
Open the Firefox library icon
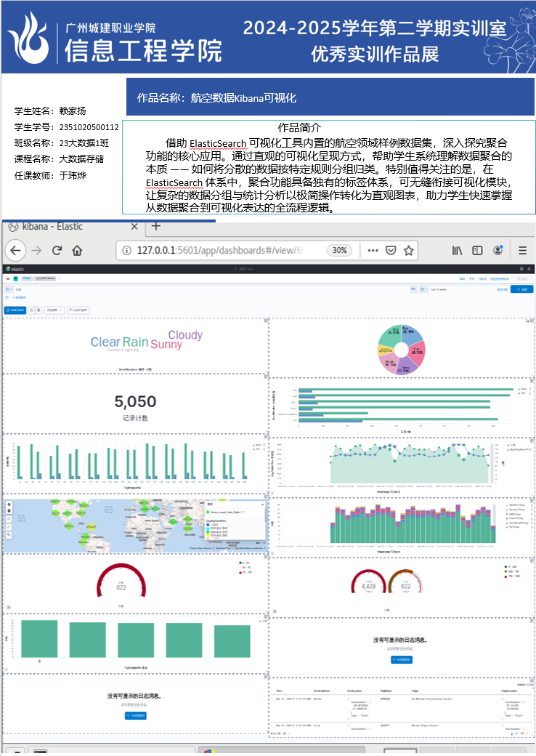[457, 250]
